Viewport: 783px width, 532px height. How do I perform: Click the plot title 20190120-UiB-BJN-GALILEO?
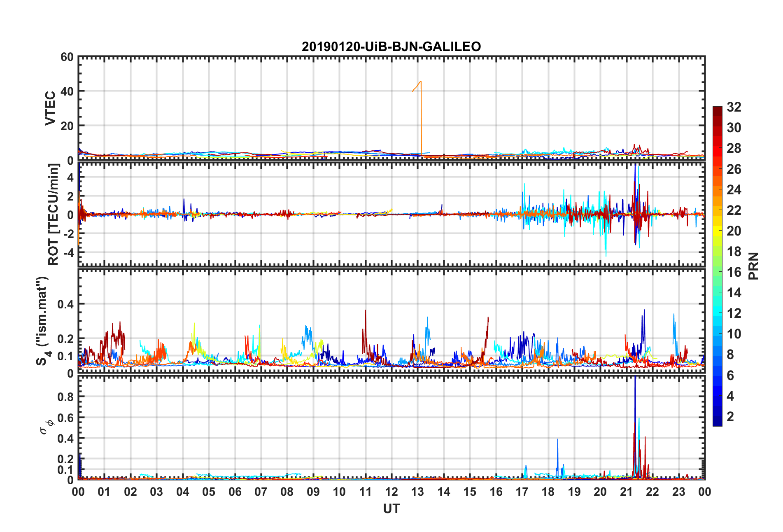[391, 47]
